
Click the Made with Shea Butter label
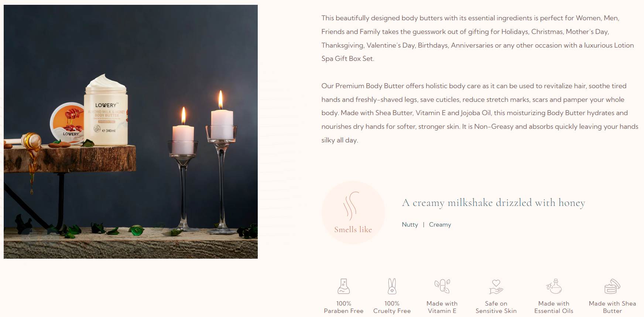[x=612, y=307]
